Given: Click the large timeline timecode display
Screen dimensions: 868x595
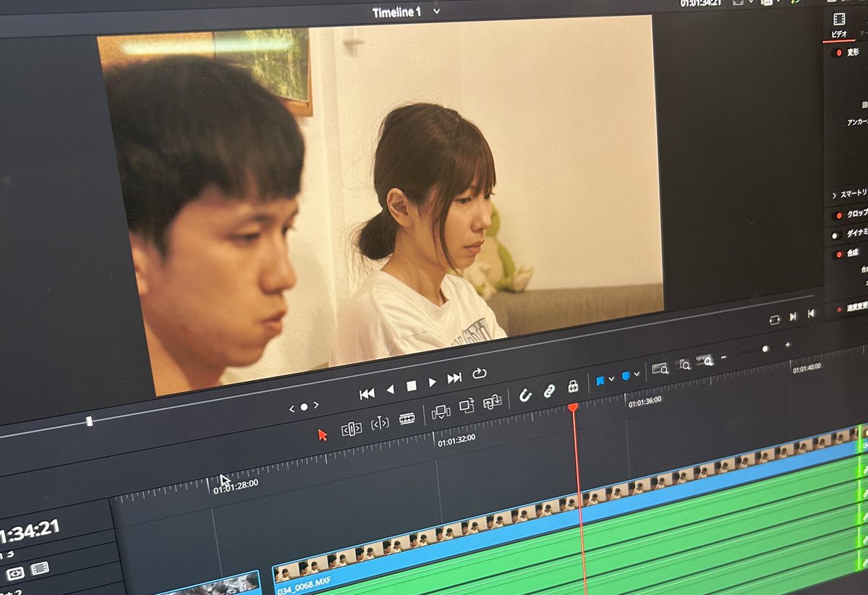Looking at the screenshot, I should pyautogui.click(x=29, y=531).
